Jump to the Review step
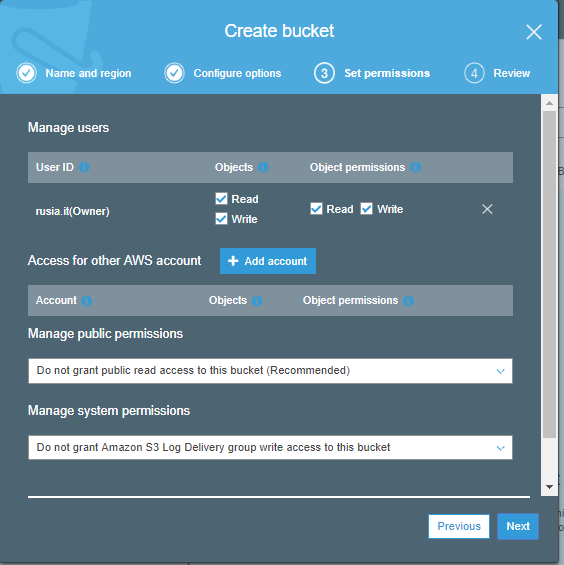Viewport: 564px width, 565px height. tap(497, 73)
